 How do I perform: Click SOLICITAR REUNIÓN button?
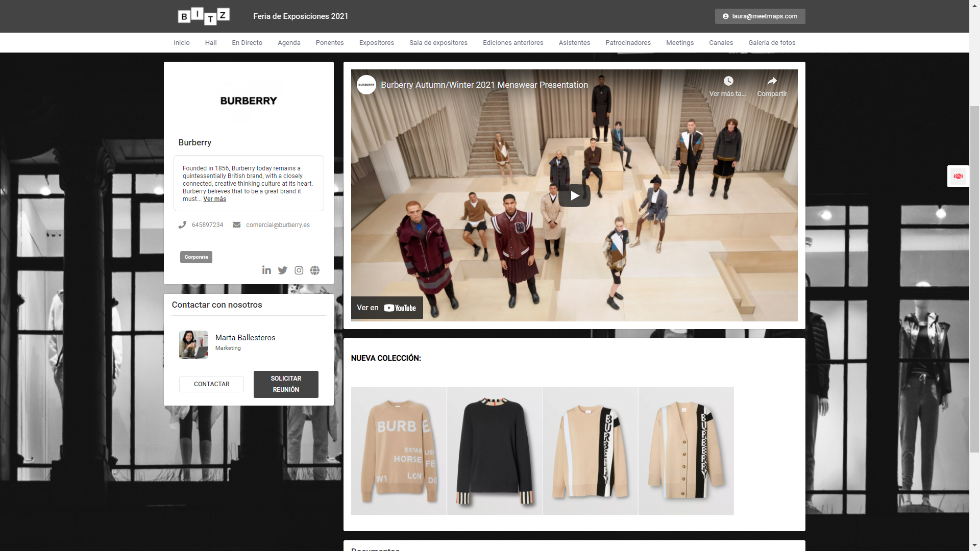point(286,384)
